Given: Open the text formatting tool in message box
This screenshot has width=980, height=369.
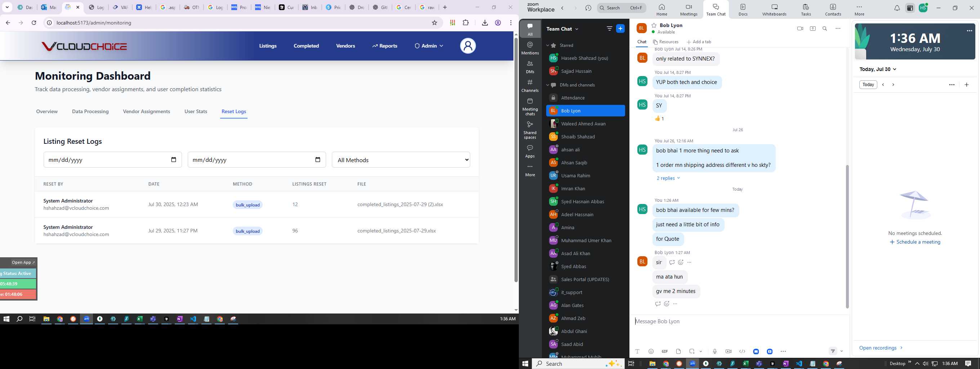Looking at the screenshot, I should click(637, 351).
